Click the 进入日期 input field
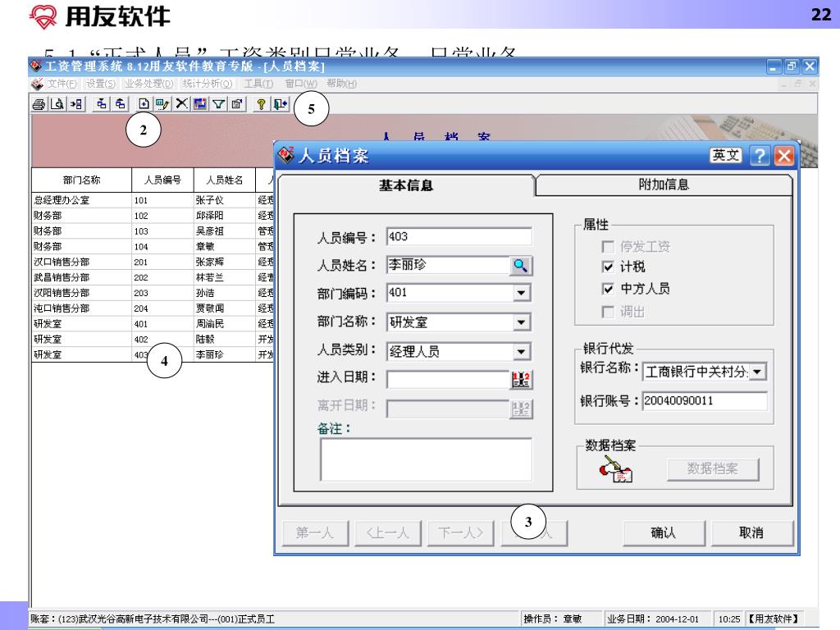The height and width of the screenshot is (630, 840). [x=448, y=379]
